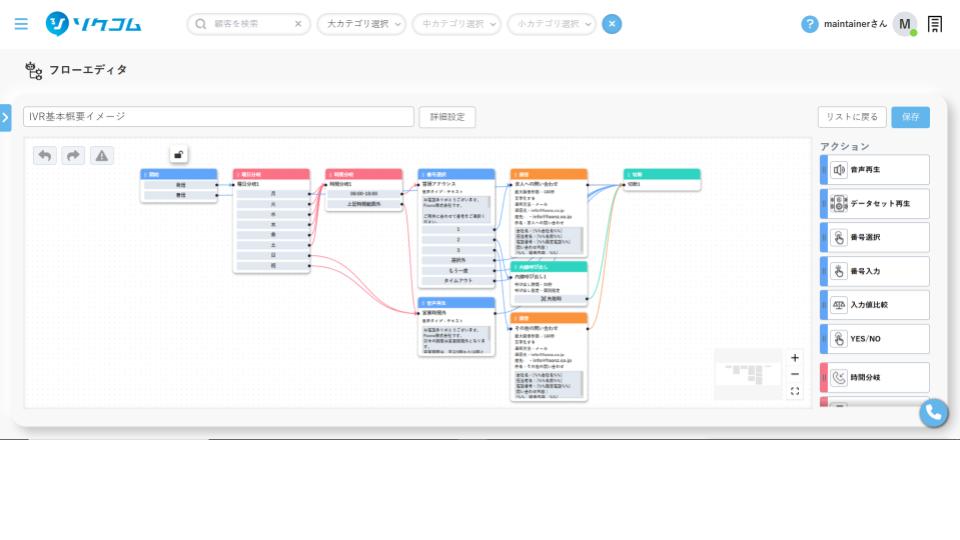
Task: Open the hamburger menu
Action: pos(21,24)
